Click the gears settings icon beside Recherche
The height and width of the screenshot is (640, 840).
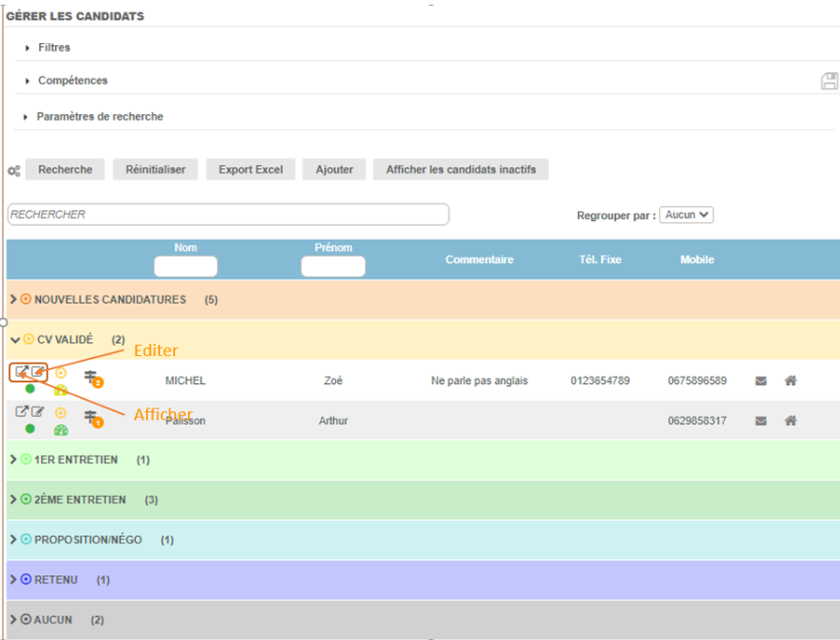[14, 171]
